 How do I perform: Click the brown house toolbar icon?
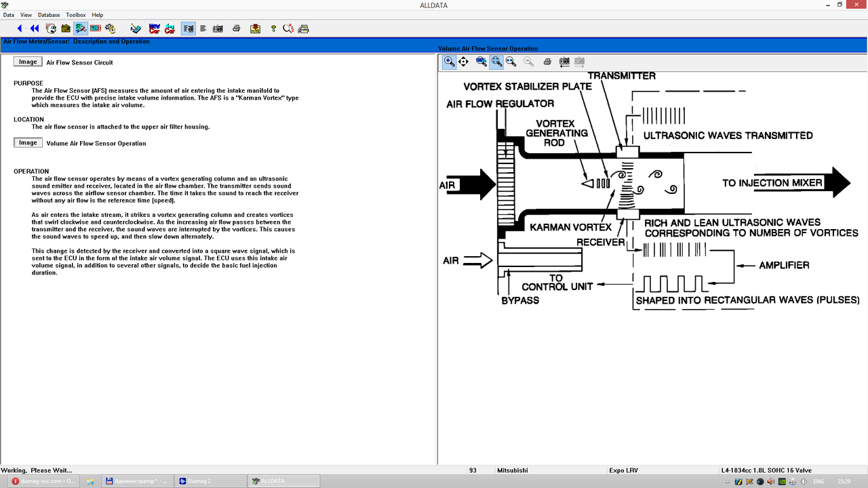coord(66,28)
